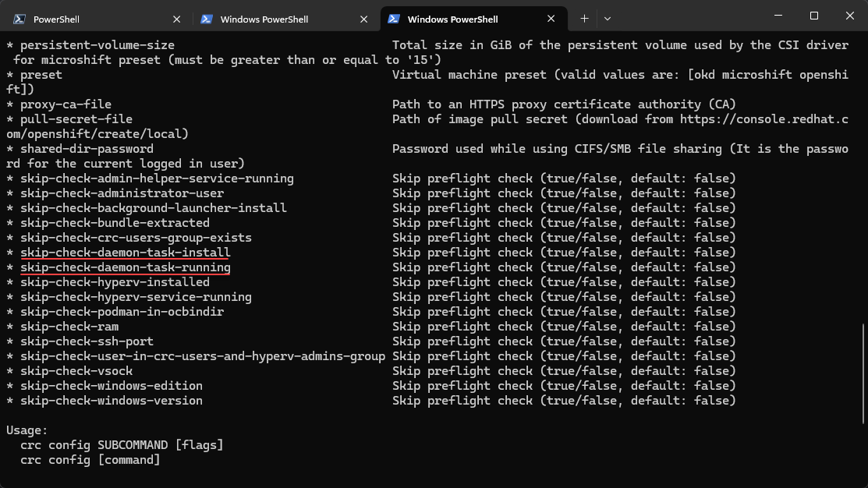Expand the new tab profiles dropdown
Screen dimensions: 868x488
[608, 19]
